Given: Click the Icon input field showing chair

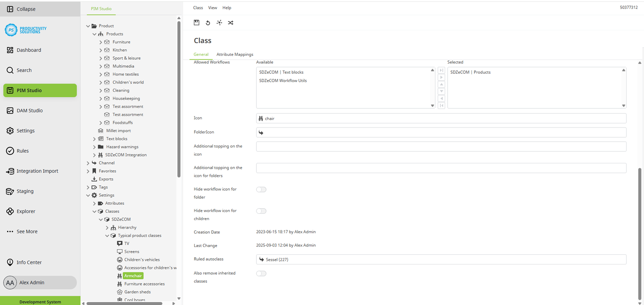Looking at the screenshot, I should pos(441,119).
